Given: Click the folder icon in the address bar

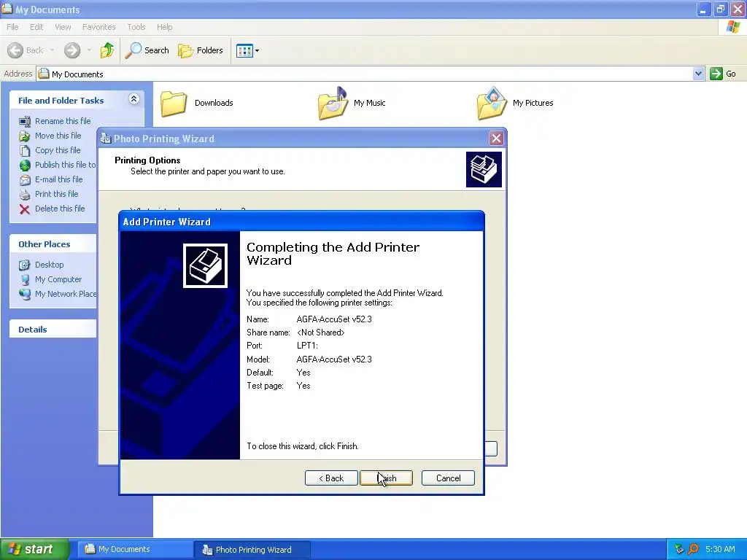Looking at the screenshot, I should (44, 74).
